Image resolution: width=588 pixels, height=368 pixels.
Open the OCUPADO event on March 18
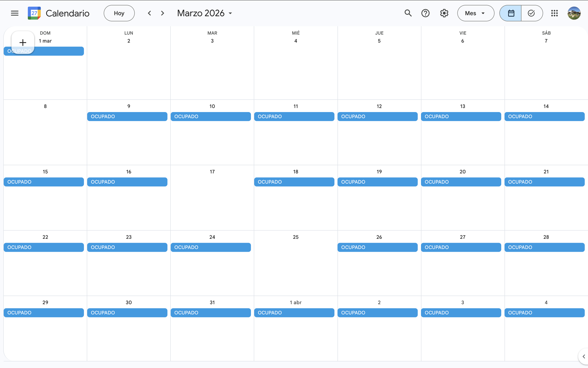point(294,182)
